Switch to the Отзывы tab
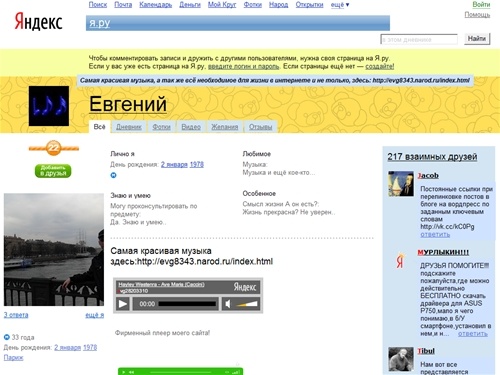The width and height of the screenshot is (500, 375). (261, 127)
